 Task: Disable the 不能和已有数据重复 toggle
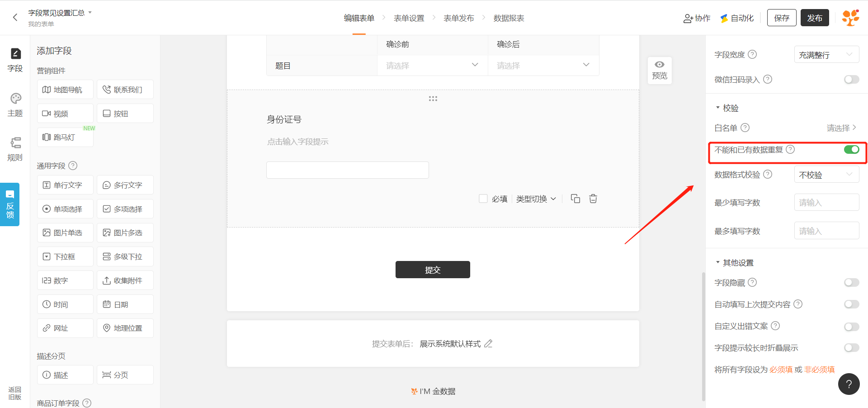(x=851, y=150)
